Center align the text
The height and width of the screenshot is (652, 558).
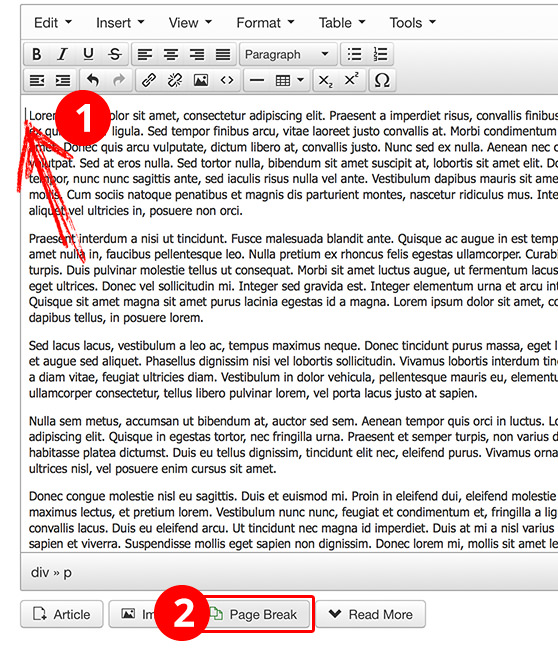pyautogui.click(x=170, y=54)
